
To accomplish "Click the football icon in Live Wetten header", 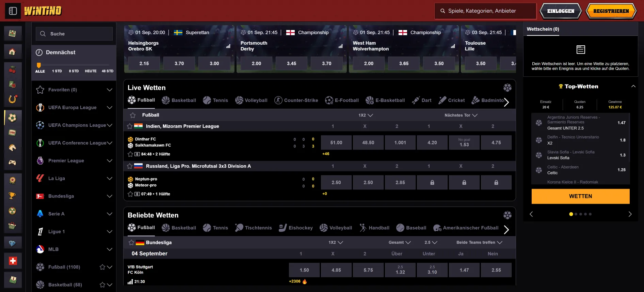I will pyautogui.click(x=508, y=88).
